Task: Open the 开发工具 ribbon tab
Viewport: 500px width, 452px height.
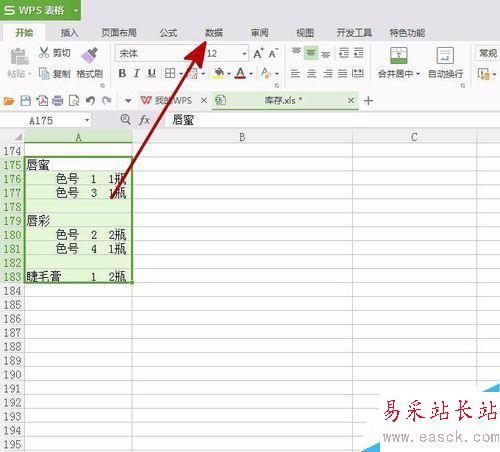Action: point(354,33)
